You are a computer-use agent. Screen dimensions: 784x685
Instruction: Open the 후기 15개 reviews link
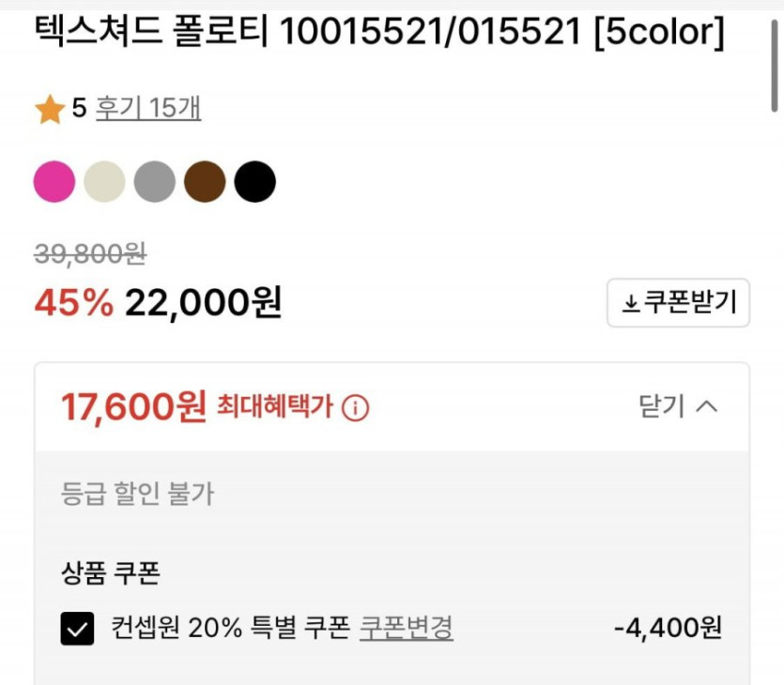(x=148, y=109)
